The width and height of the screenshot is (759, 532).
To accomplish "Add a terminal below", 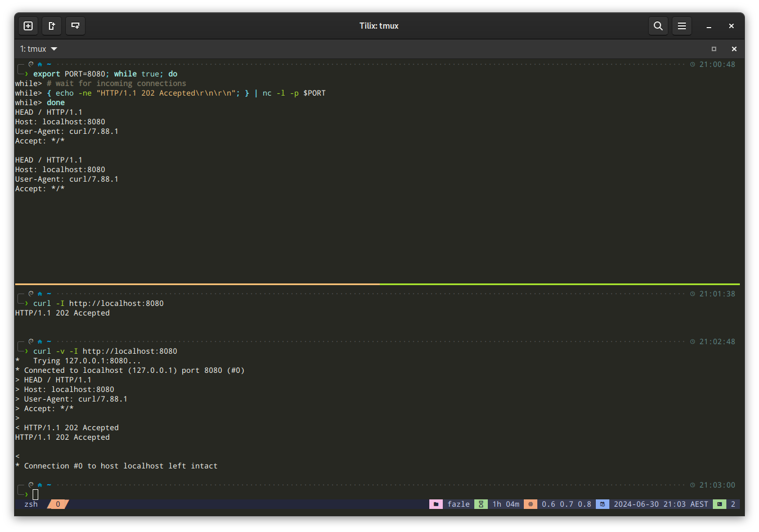I will [75, 26].
